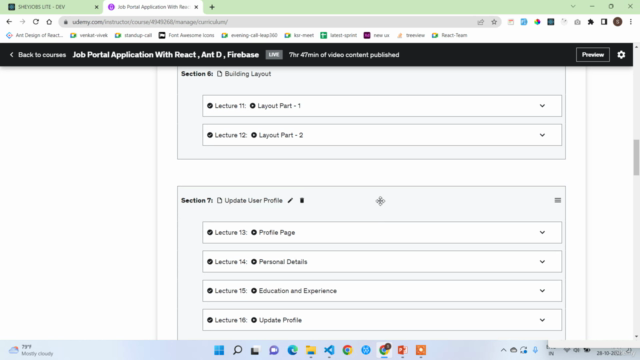Edit Section 7 title with pencil icon

(290, 200)
